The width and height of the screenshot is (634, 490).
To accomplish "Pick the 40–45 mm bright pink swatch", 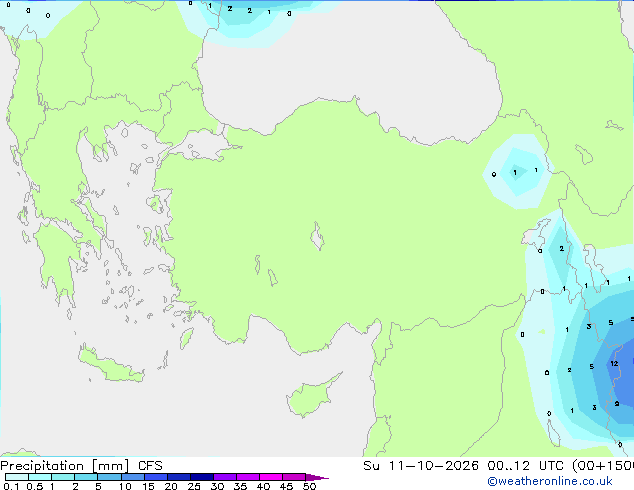I will coord(271,477).
